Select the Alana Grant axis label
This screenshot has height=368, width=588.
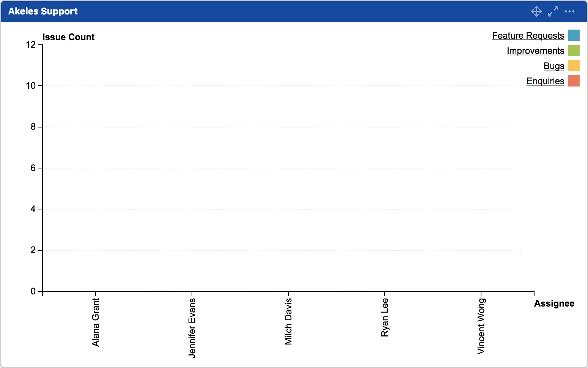click(96, 322)
